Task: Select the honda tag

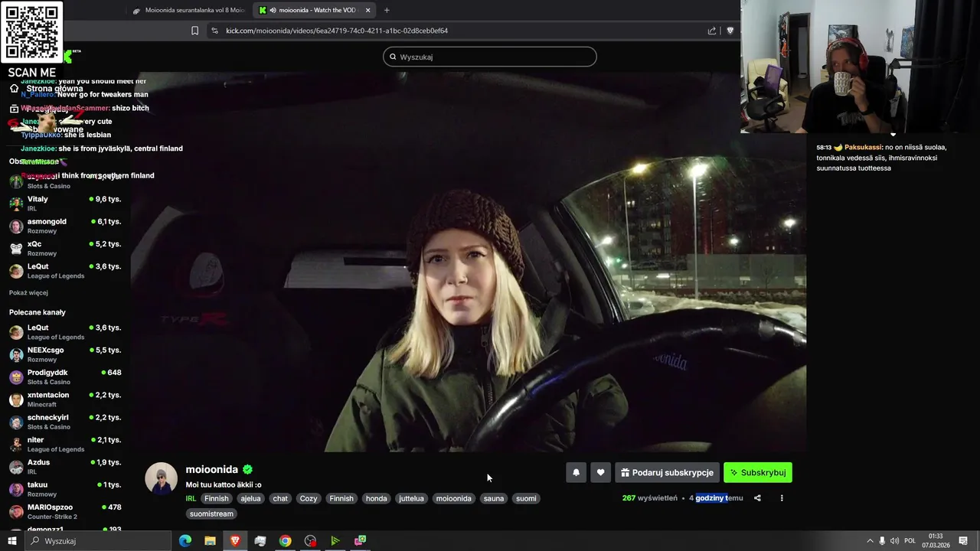Action: coord(376,498)
